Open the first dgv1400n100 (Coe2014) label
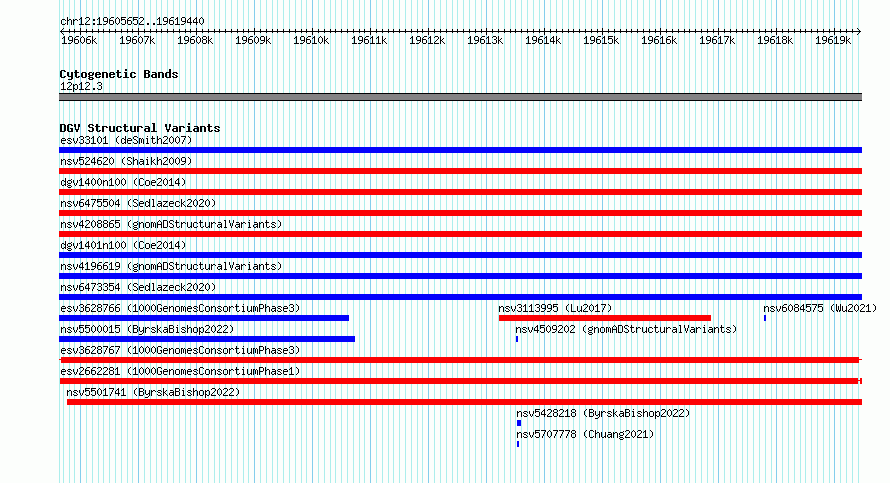The width and height of the screenshot is (890, 483). coord(123,182)
